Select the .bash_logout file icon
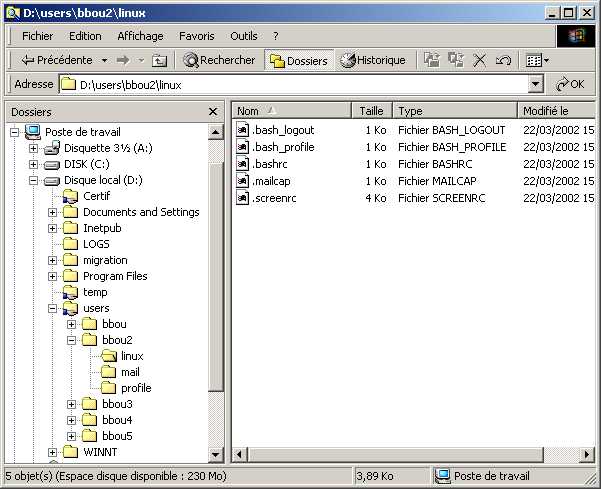The width and height of the screenshot is (601, 489). pyautogui.click(x=242, y=130)
